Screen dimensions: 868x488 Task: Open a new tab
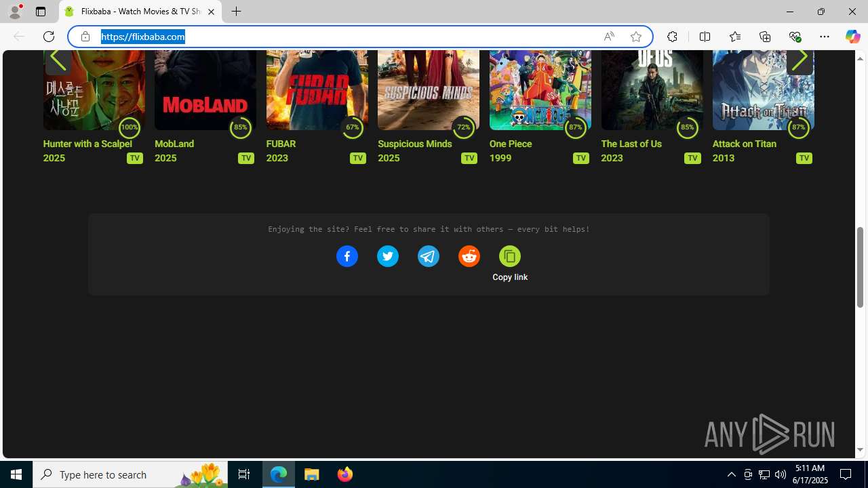(x=236, y=12)
